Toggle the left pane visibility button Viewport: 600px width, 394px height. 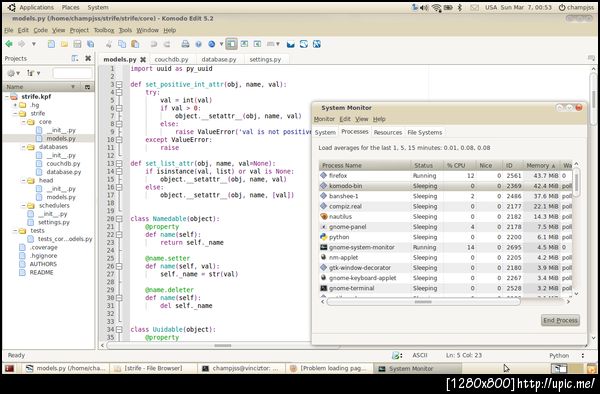pyautogui.click(x=231, y=44)
